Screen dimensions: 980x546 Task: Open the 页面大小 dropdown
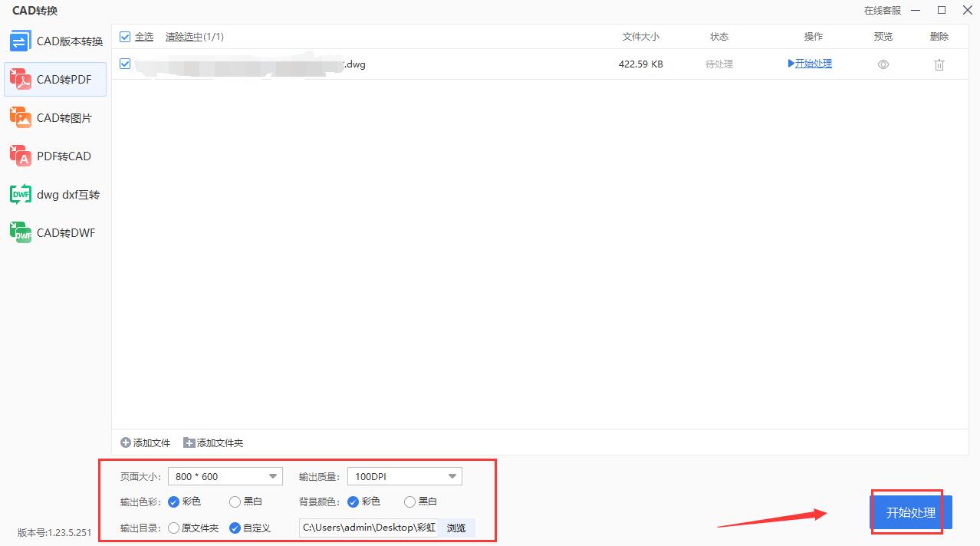(225, 475)
